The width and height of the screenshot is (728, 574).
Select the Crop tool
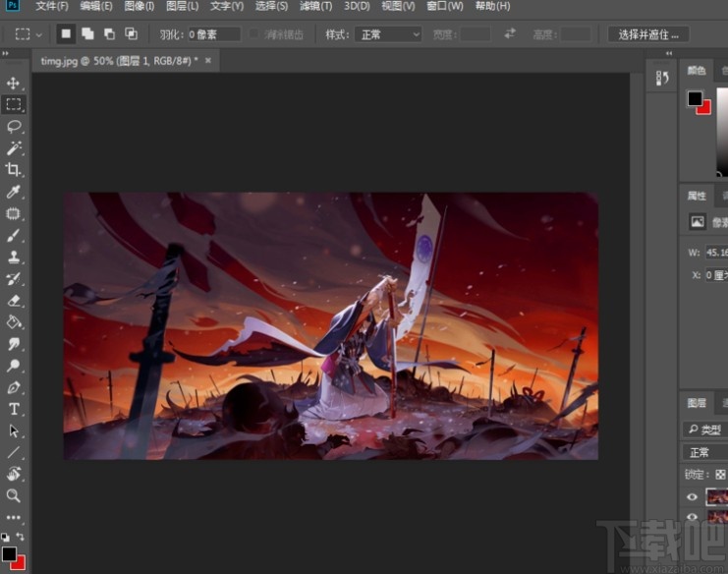click(x=13, y=169)
